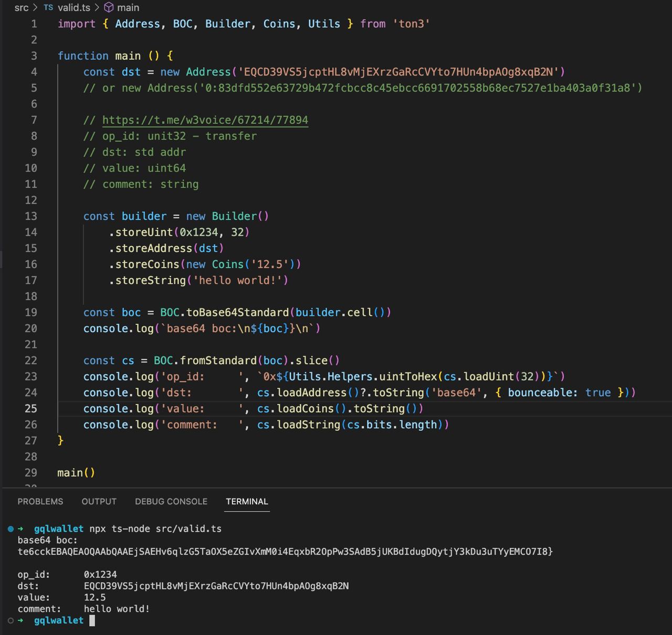Click the blue command marker in terminal
The height and width of the screenshot is (635, 672).
(x=10, y=529)
